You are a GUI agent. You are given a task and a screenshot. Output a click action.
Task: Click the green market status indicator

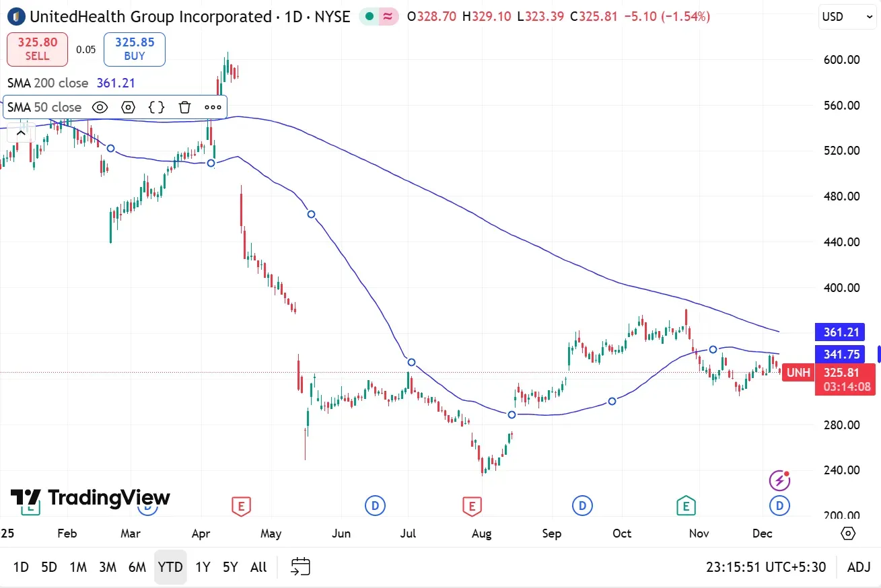(x=369, y=16)
